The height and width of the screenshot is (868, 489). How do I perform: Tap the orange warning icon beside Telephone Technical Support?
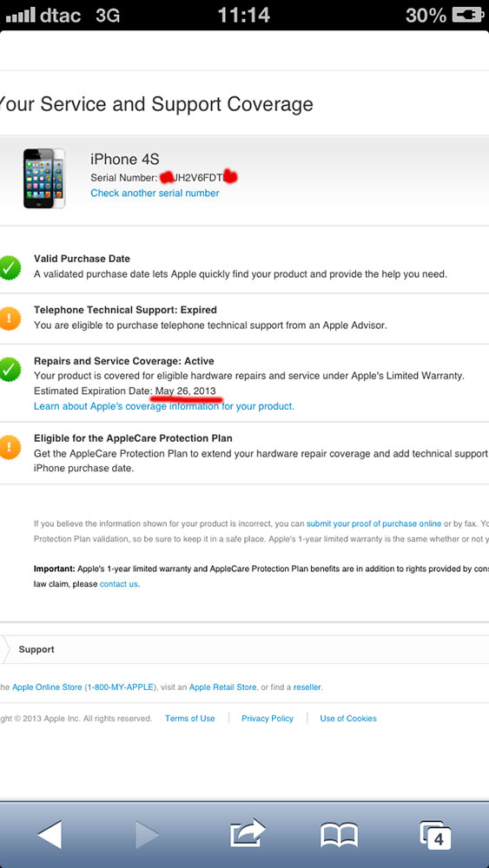point(10,319)
